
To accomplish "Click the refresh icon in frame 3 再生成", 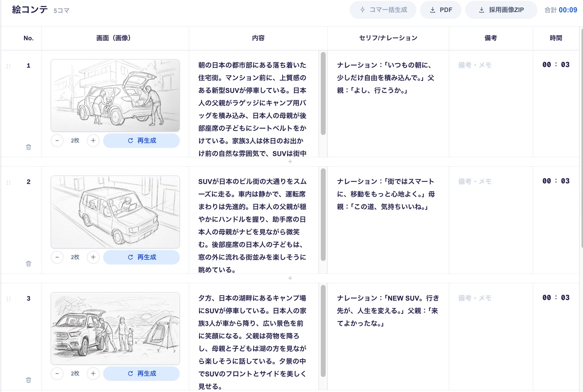I will 130,374.
